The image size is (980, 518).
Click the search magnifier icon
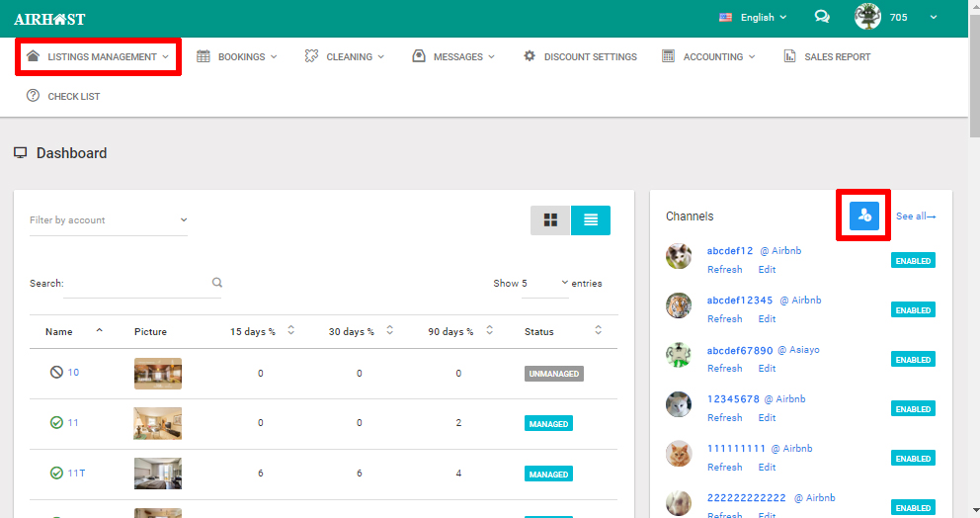point(217,283)
